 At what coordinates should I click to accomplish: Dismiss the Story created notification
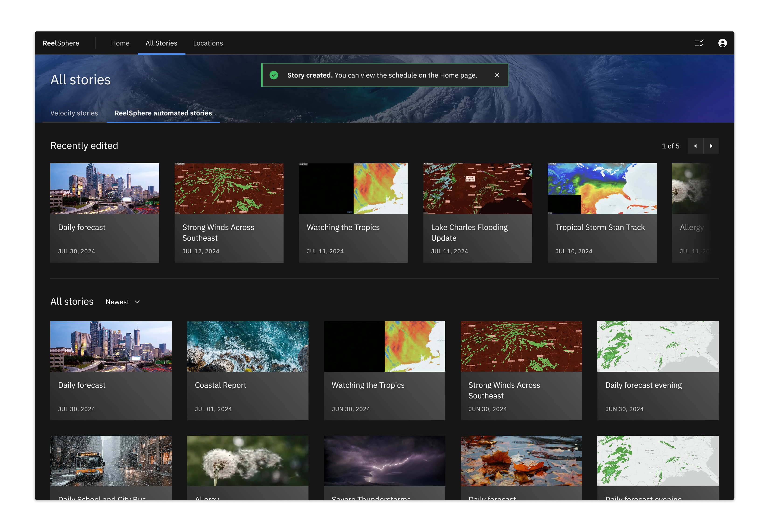tap(497, 75)
